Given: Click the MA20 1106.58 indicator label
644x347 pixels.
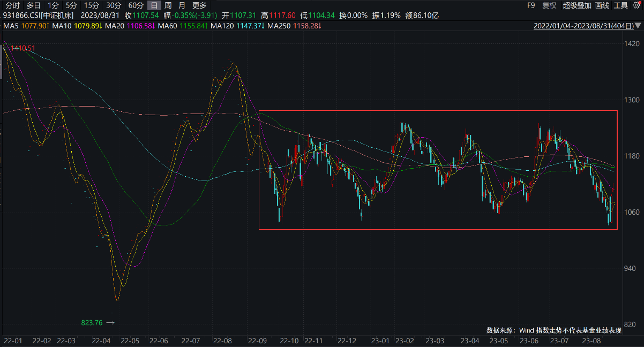Looking at the screenshot, I should [130, 26].
